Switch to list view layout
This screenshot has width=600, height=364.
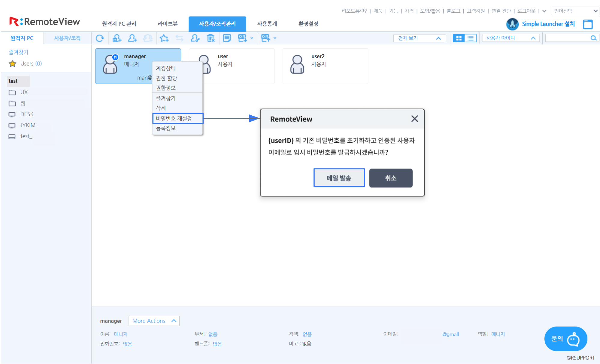pos(471,38)
